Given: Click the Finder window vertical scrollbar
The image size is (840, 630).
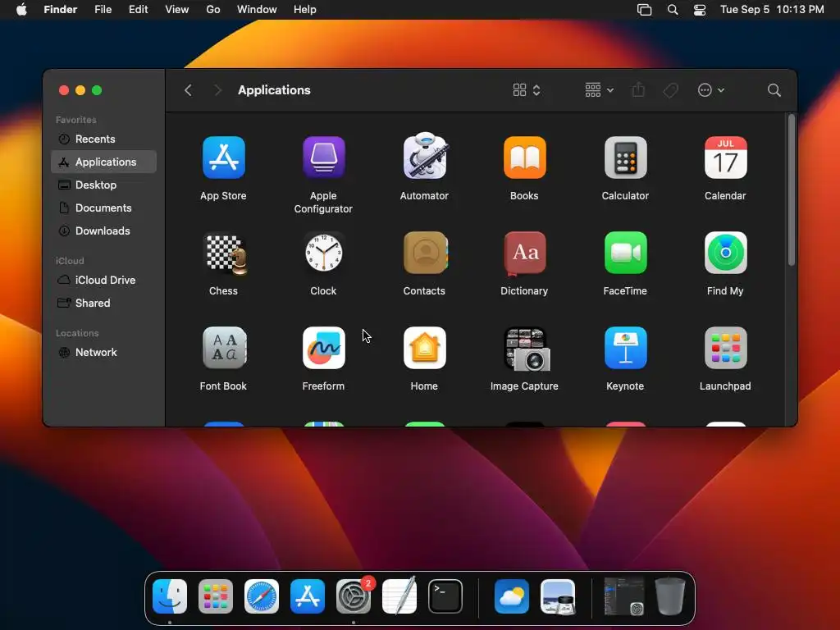Looking at the screenshot, I should [x=792, y=190].
